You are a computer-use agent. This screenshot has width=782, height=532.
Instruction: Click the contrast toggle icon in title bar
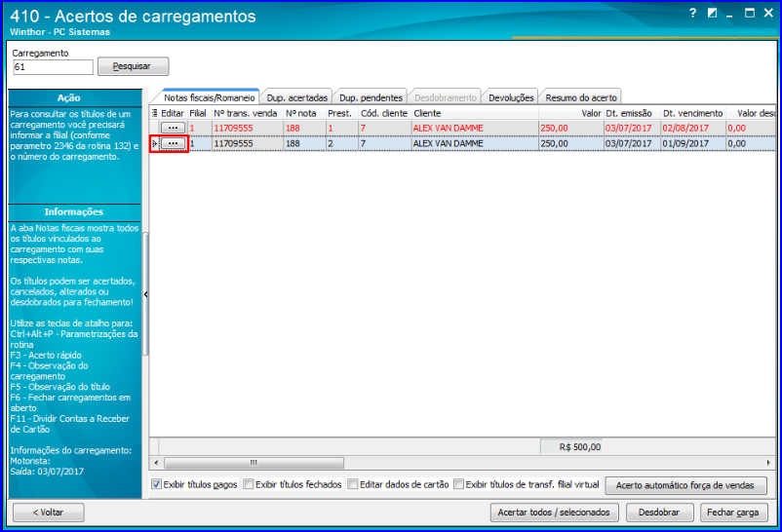click(x=712, y=13)
